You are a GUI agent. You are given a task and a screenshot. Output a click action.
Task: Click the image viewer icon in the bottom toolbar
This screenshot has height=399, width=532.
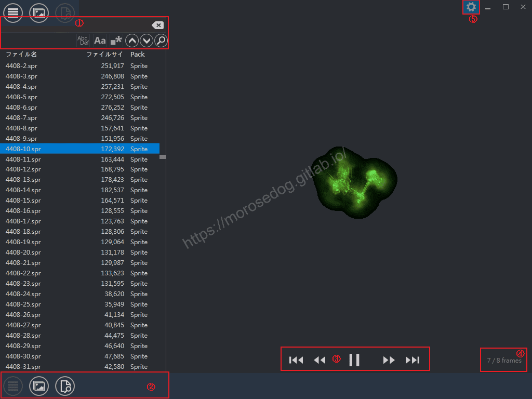click(39, 386)
